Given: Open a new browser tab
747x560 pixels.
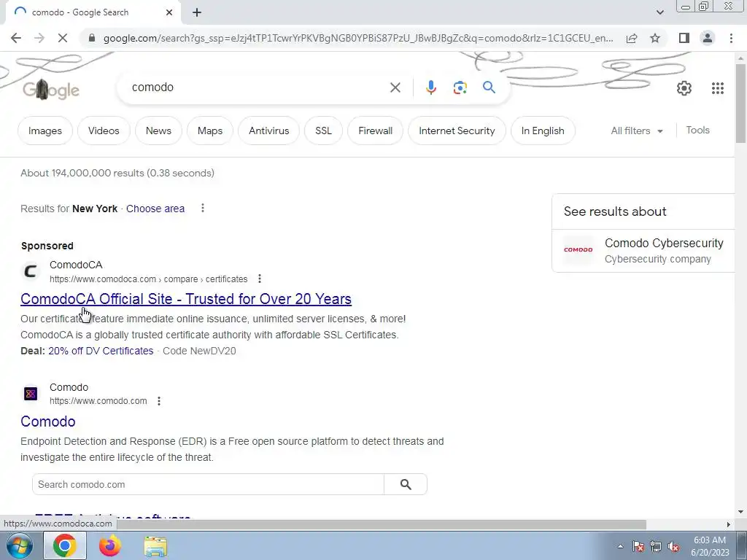Looking at the screenshot, I should point(197,12).
